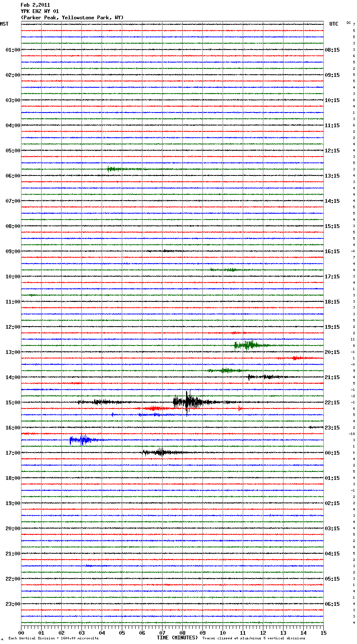The width and height of the screenshot is (357, 644).
Task: Click the 19:15 UTC row label
Action: click(x=332, y=327)
